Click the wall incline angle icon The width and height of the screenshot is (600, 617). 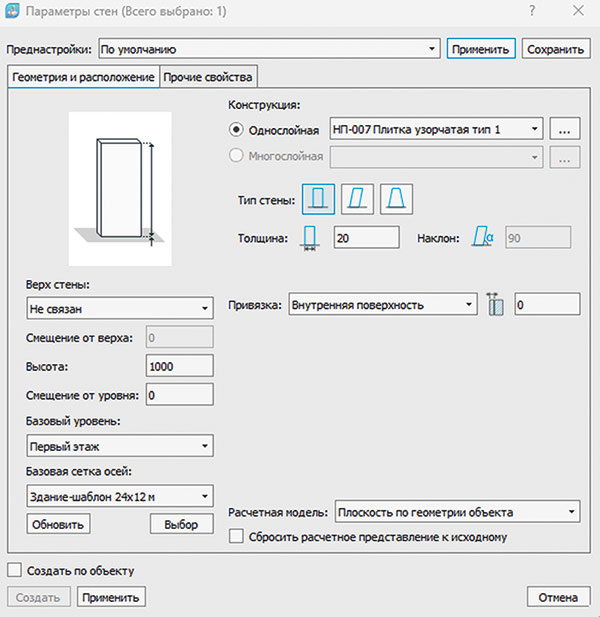484,238
